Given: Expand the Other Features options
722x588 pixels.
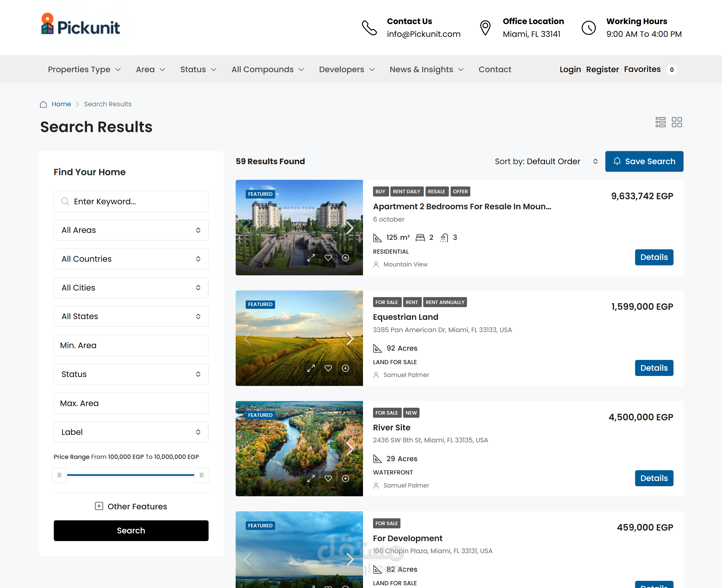Looking at the screenshot, I should (x=131, y=506).
